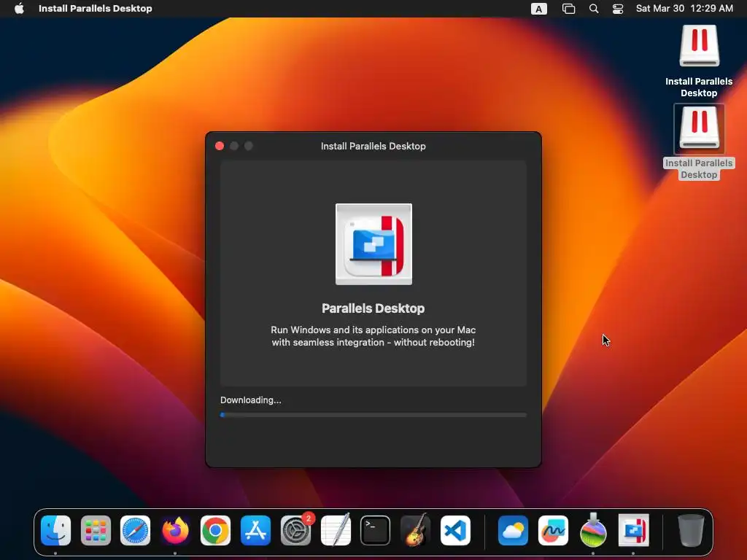747x560 pixels.
Task: Open Terminal from the Dock
Action: pos(376,530)
